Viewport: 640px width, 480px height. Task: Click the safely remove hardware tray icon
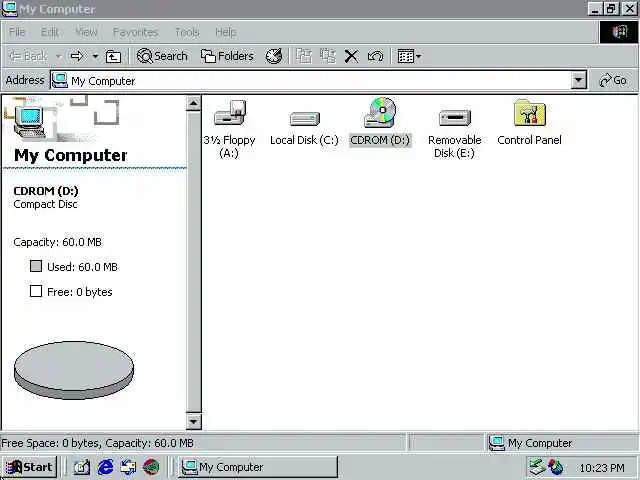[x=537, y=467]
